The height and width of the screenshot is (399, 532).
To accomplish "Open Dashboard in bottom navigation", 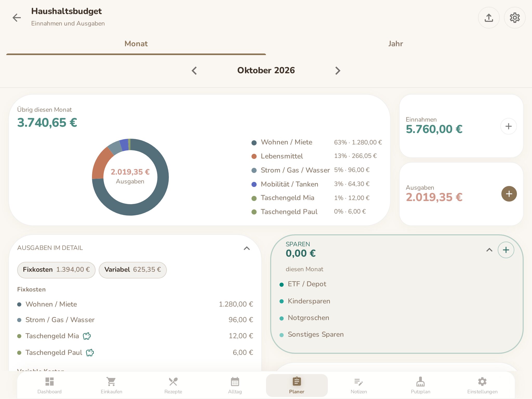I will (49, 385).
